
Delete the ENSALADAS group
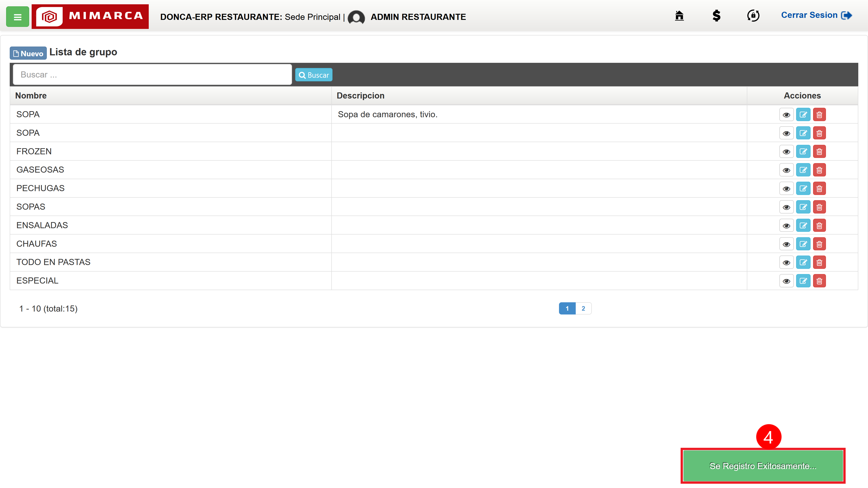click(819, 226)
